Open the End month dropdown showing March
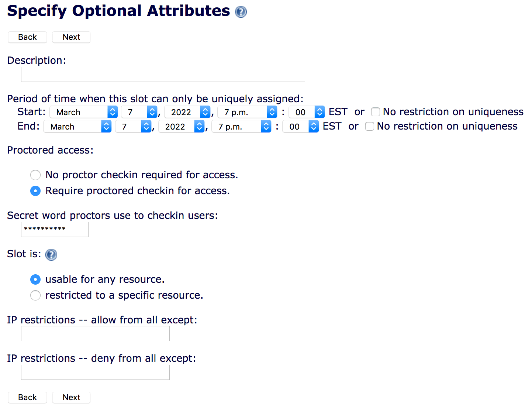This screenshot has width=532, height=412. (77, 126)
